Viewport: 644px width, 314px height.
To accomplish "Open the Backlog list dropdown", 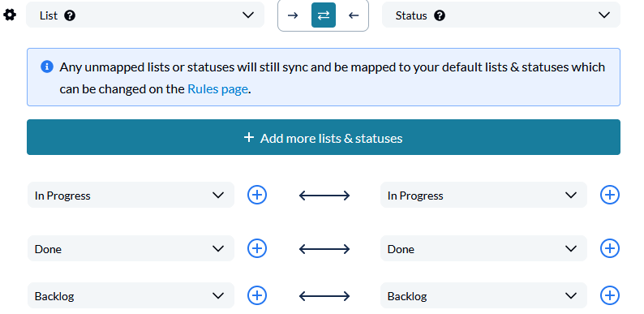I will [131, 295].
